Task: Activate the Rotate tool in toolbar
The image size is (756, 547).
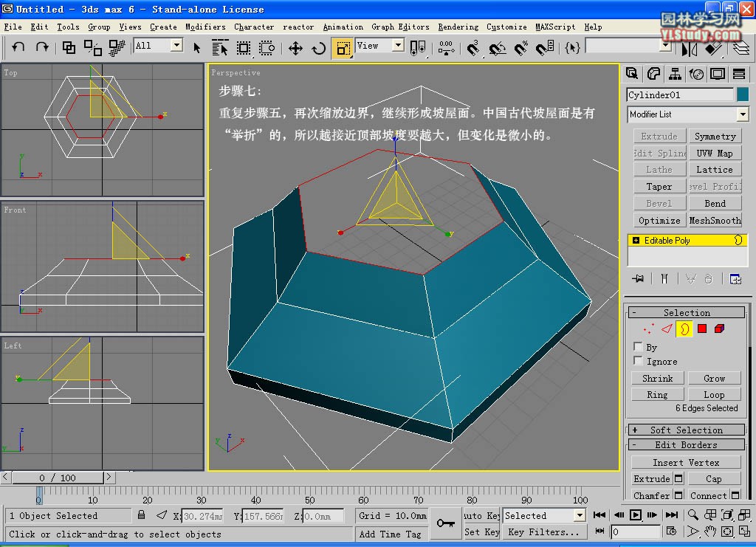Action: pos(319,48)
